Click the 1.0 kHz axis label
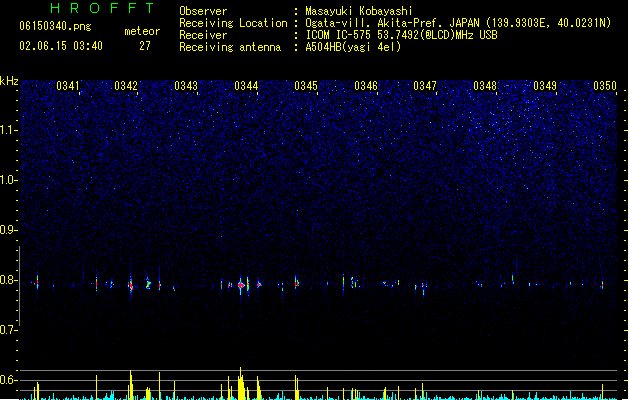The height and width of the screenshot is (400, 629). pos(9,180)
